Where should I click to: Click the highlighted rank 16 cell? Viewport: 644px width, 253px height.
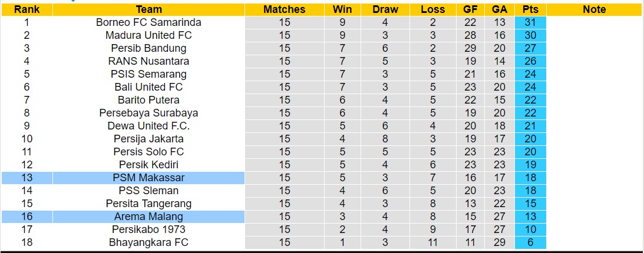(x=27, y=217)
